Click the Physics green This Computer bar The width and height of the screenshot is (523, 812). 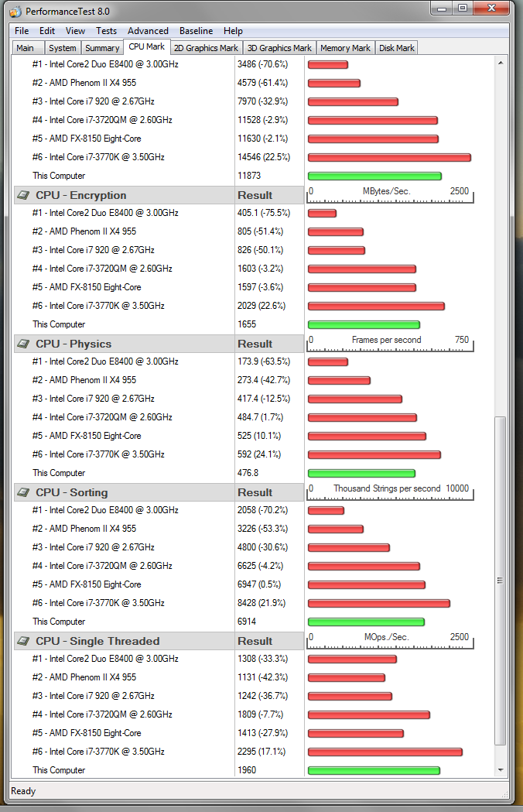361,473
